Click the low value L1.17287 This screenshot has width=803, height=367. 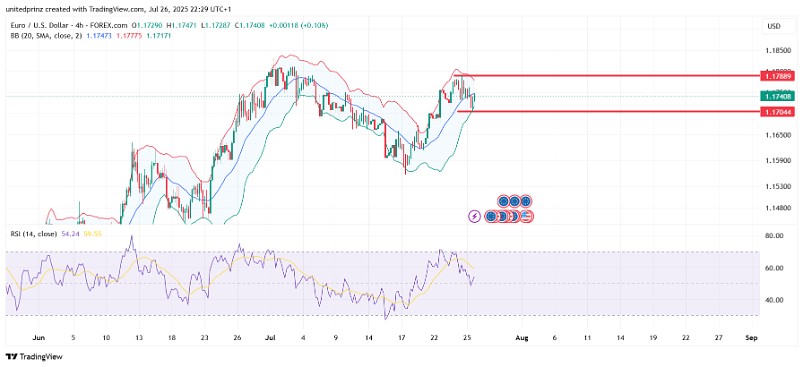[x=215, y=25]
